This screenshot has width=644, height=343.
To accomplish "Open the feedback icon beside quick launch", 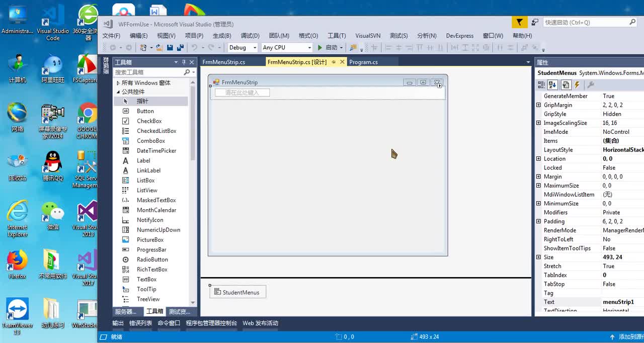I will 535,22.
